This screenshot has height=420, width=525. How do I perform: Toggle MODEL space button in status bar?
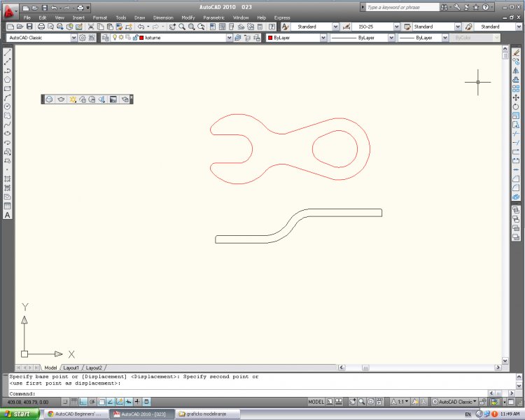click(316, 402)
